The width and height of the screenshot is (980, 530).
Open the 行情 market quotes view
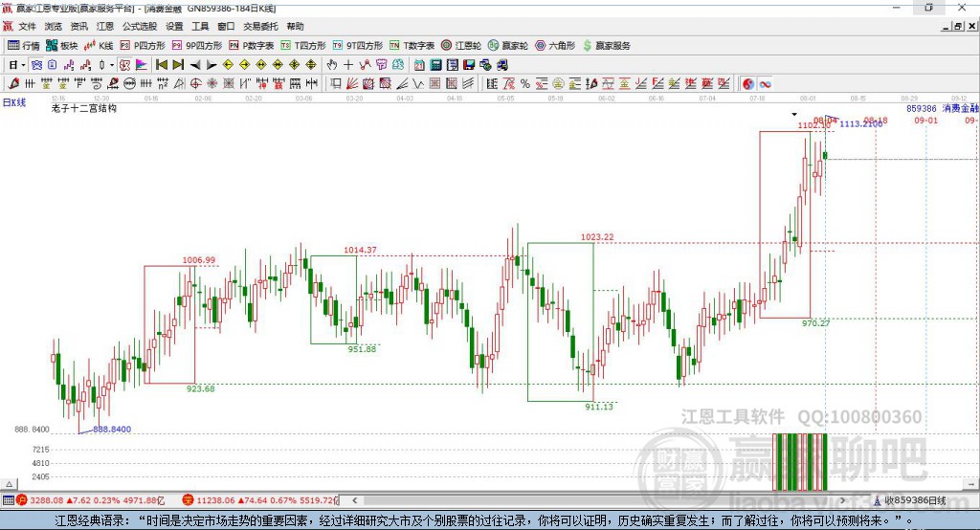pos(23,46)
